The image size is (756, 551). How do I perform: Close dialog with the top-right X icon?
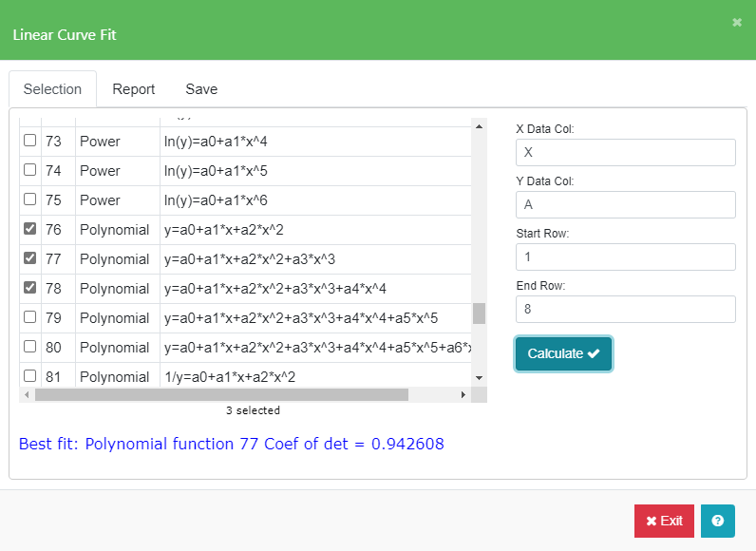(x=737, y=22)
